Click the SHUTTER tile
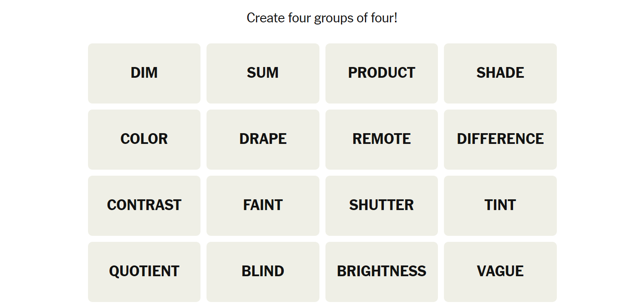Viewport: 644px width, 308px height. 382,205
